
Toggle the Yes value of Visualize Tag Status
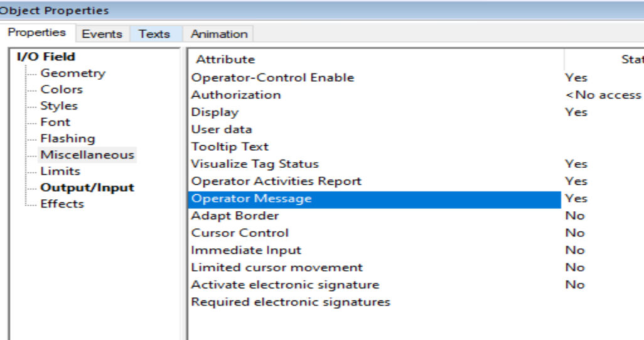(576, 164)
